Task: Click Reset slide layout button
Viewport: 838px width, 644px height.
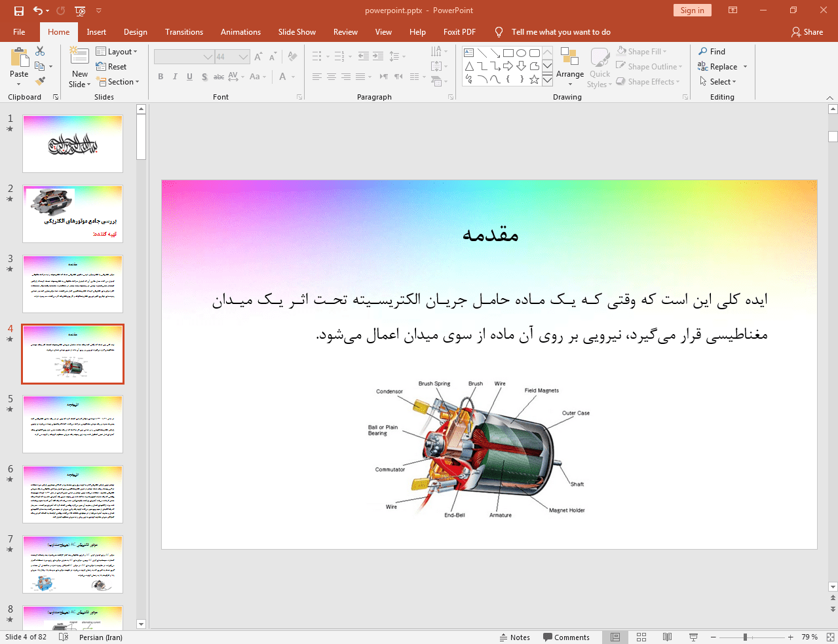Action: point(111,67)
